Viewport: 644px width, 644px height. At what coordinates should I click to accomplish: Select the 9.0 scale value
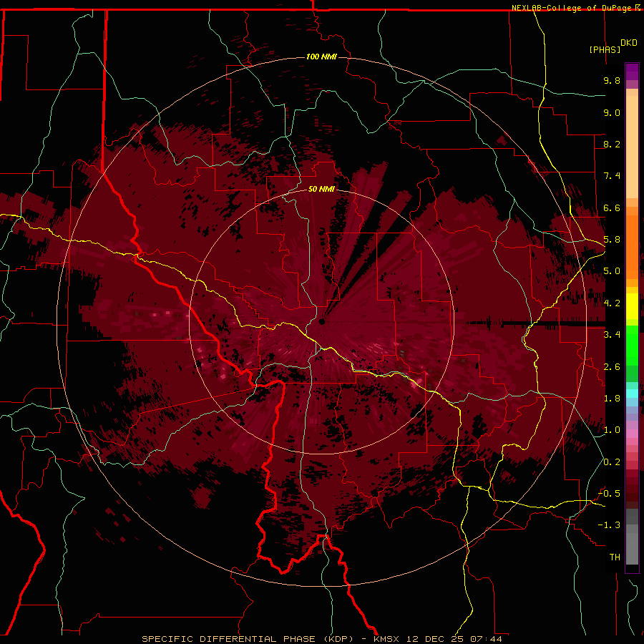pyautogui.click(x=612, y=112)
